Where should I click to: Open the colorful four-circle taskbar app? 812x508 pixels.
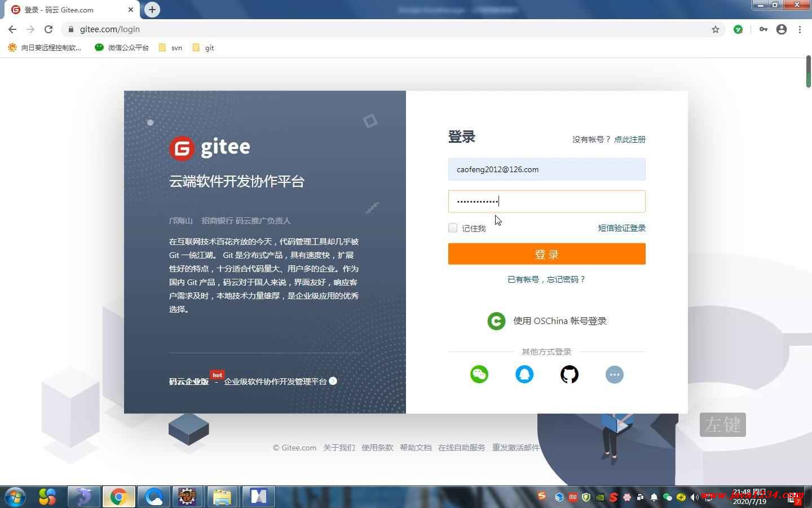coord(47,497)
